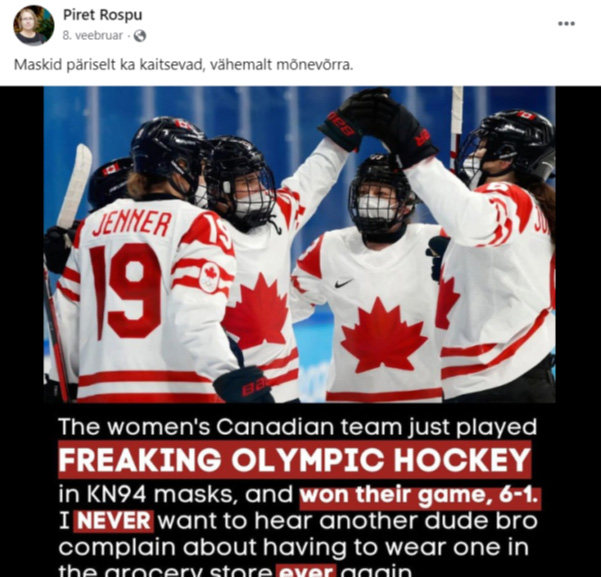602x578 pixels.
Task: Click the red number 19 on jersey
Action: [x=125, y=291]
